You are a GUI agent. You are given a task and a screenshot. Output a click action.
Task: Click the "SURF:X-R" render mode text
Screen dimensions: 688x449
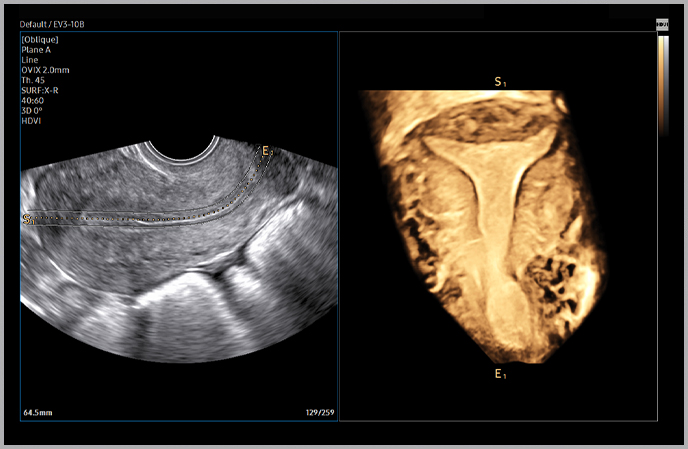tap(40, 90)
